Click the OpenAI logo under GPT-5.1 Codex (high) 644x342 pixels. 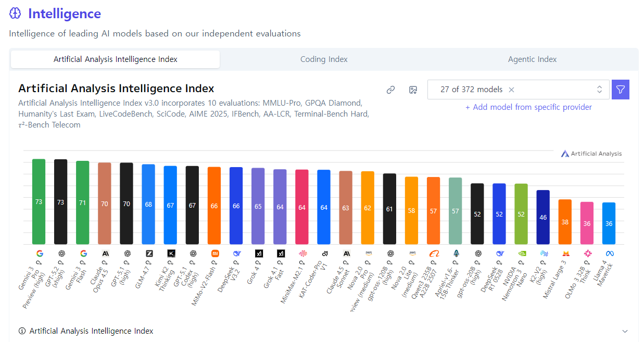193,254
